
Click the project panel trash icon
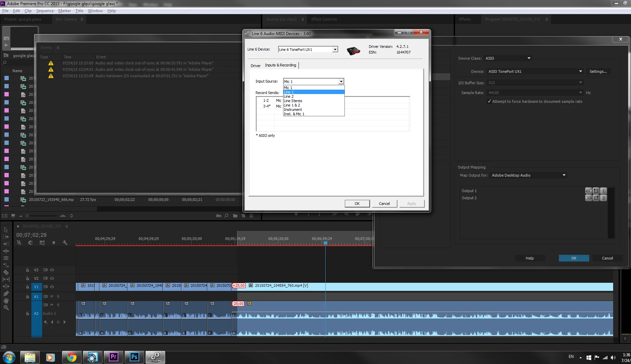pyautogui.click(x=251, y=216)
